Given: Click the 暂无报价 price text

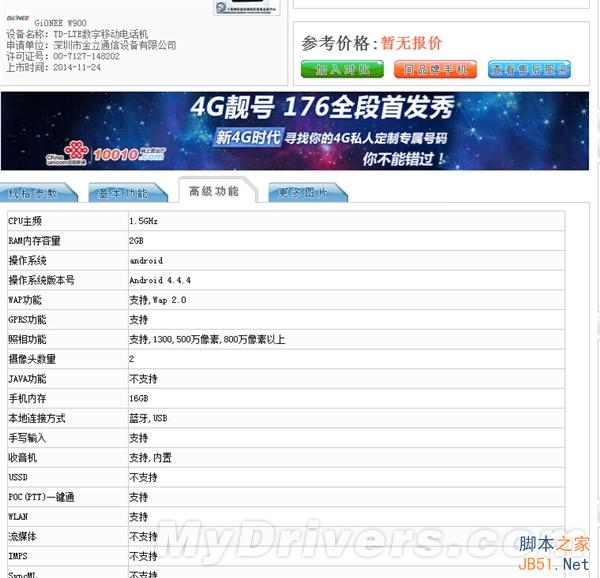Looking at the screenshot, I should coord(411,43).
